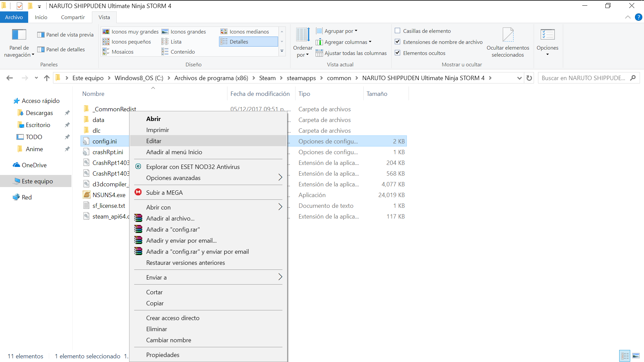Screen dimensions: 644x362
Task: Sort by Fecha de modificación column
Action: [260, 94]
